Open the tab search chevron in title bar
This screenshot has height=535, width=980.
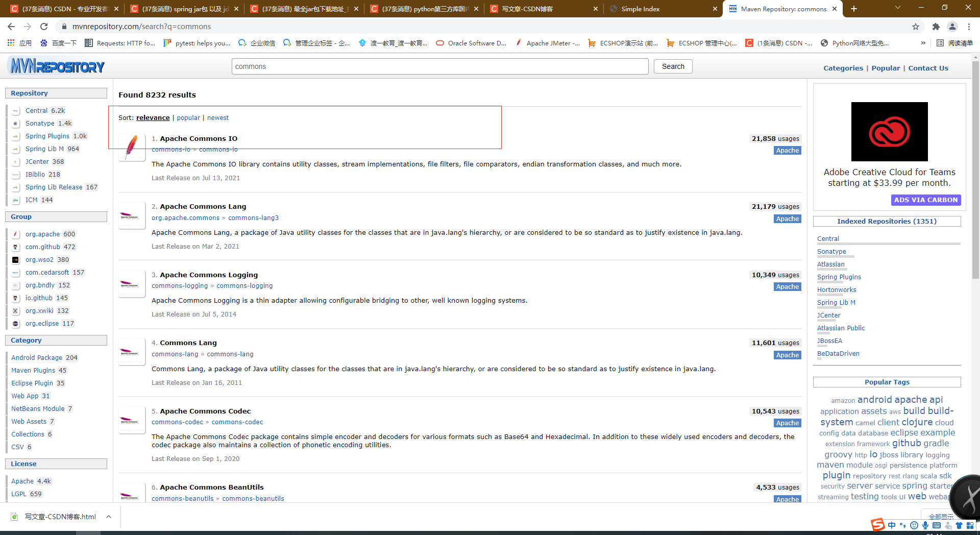[898, 8]
